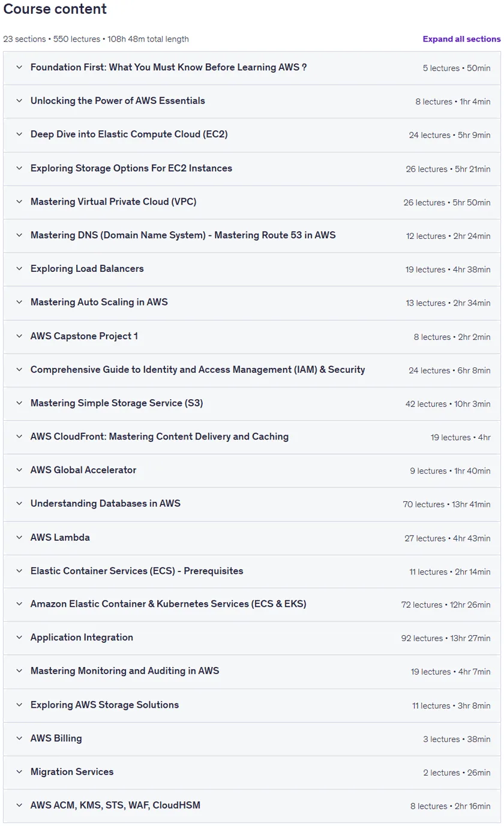
Task: Click the Expand all sections link
Action: (x=461, y=39)
